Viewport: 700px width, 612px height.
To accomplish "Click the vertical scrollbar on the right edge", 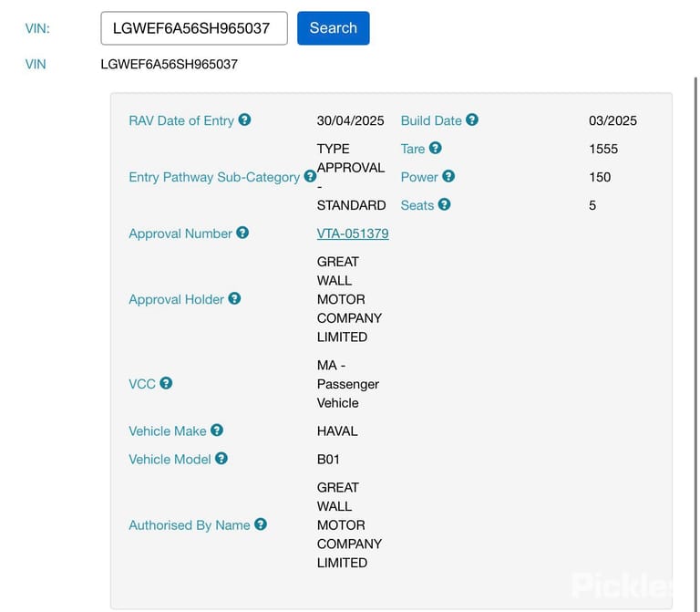I will [x=695, y=344].
